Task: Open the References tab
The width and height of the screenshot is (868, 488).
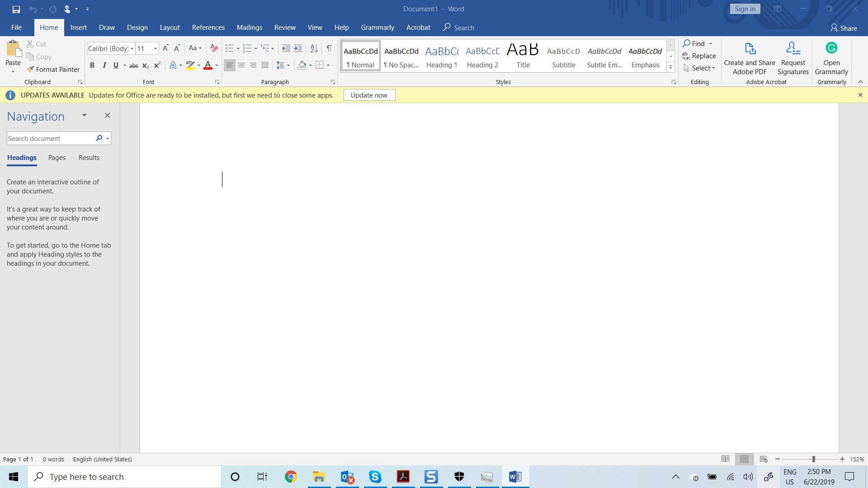Action: point(208,28)
